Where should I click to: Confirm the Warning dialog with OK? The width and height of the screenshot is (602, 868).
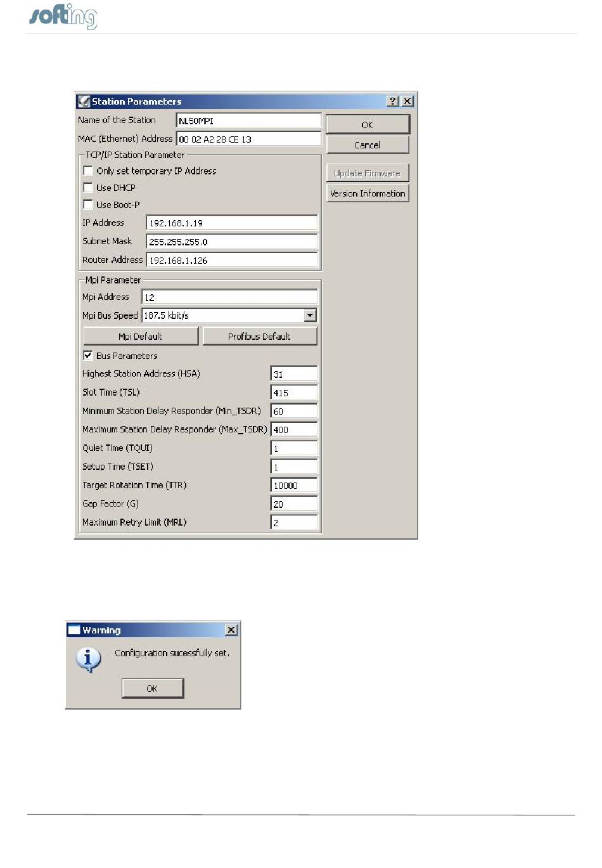point(153,688)
